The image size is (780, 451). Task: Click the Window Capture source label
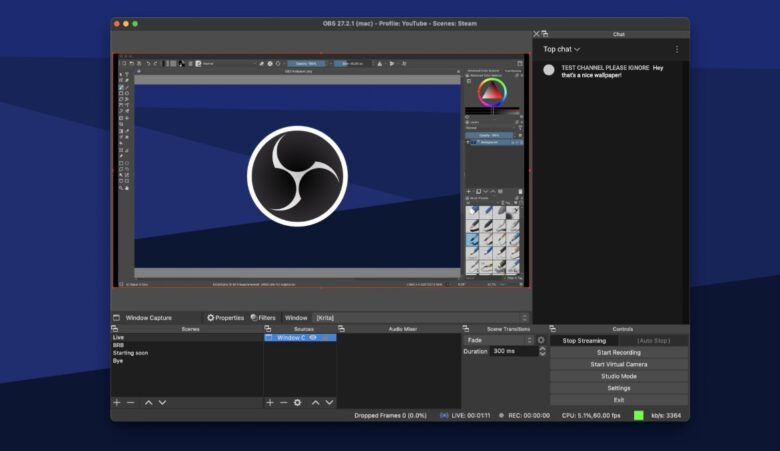pyautogui.click(x=148, y=318)
